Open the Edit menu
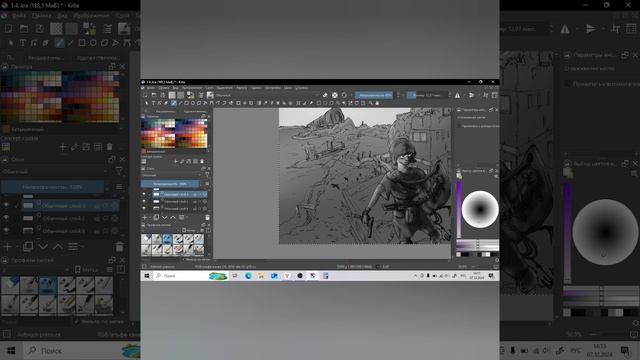The width and height of the screenshot is (640, 360). (164, 88)
